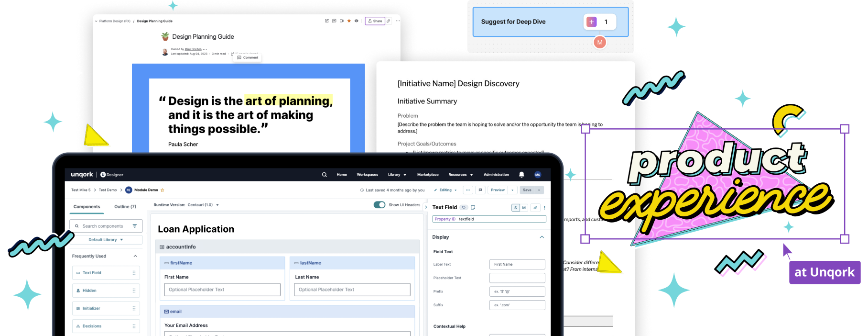This screenshot has width=868, height=336.
Task: Select the M size toggle in Text Field panel
Action: click(524, 208)
